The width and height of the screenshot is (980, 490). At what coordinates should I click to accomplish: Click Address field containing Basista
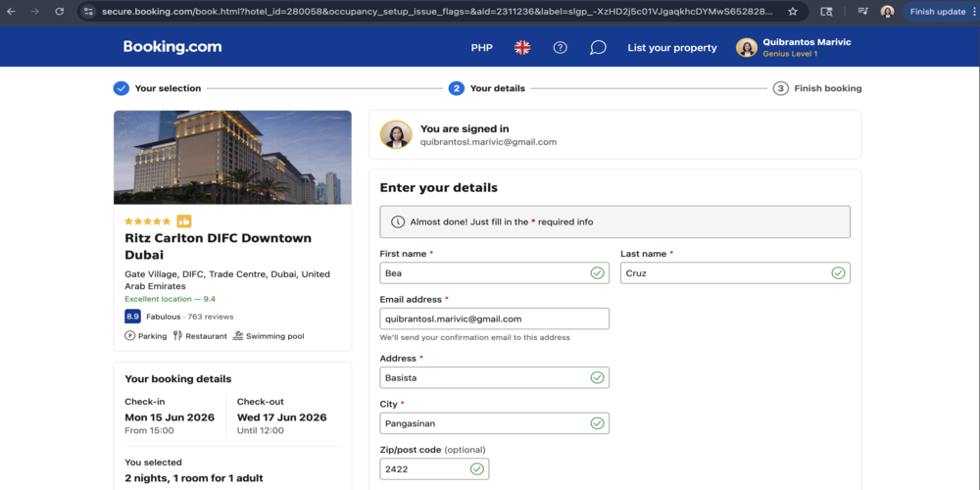coord(494,377)
